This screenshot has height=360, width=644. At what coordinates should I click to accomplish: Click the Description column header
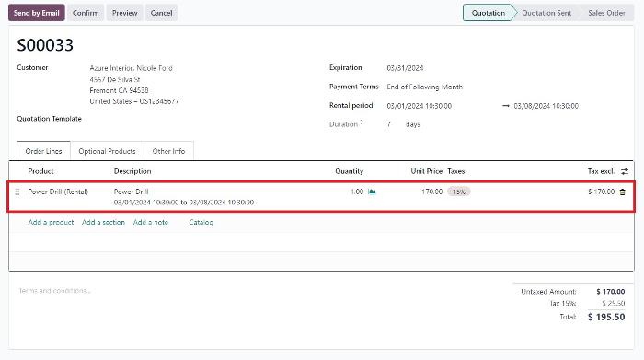tap(132, 171)
